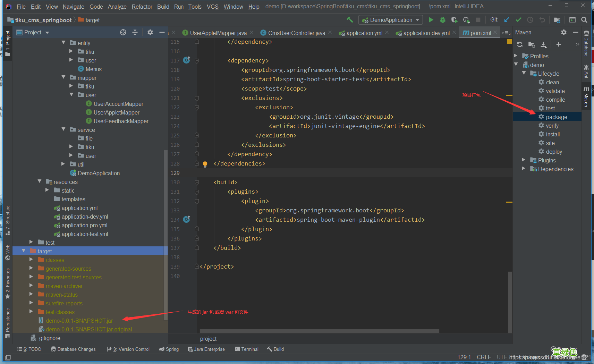This screenshot has width=594, height=364.
Task: Add a Maven project with the plus icon
Action: click(x=558, y=44)
